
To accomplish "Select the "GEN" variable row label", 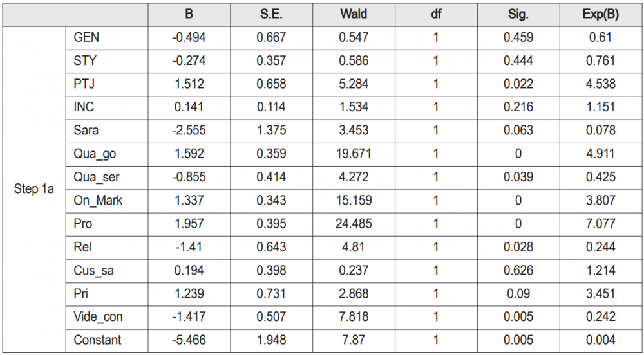I will pyautogui.click(x=87, y=37).
